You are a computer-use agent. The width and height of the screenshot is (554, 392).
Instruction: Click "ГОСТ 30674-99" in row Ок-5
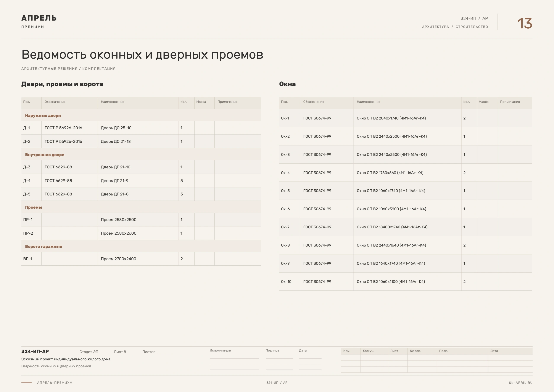coord(317,191)
